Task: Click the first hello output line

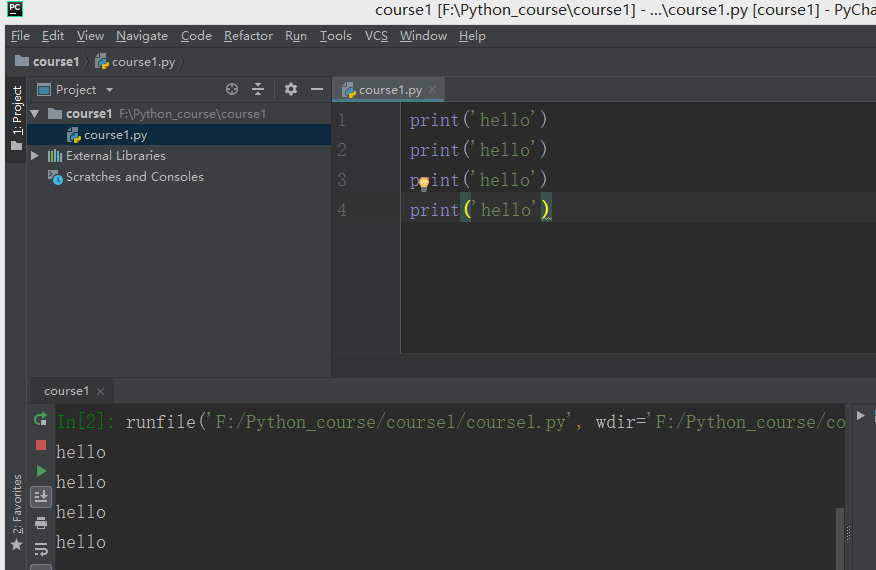Action: (x=81, y=452)
